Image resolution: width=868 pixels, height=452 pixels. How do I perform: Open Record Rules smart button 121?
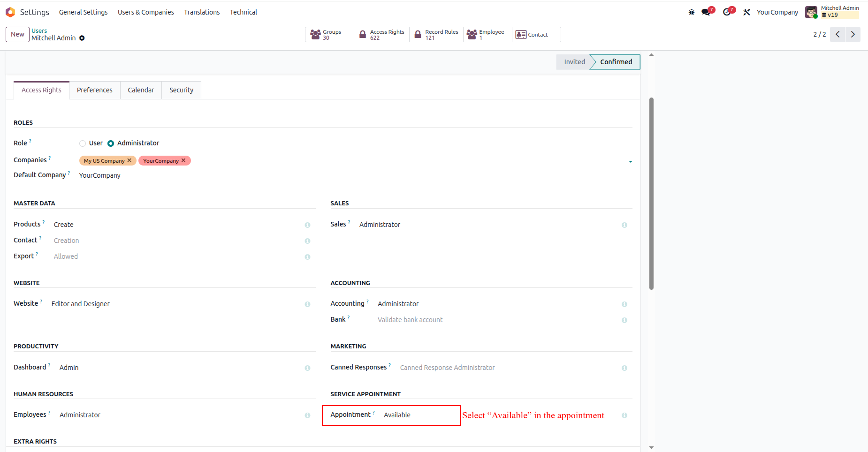(436, 35)
